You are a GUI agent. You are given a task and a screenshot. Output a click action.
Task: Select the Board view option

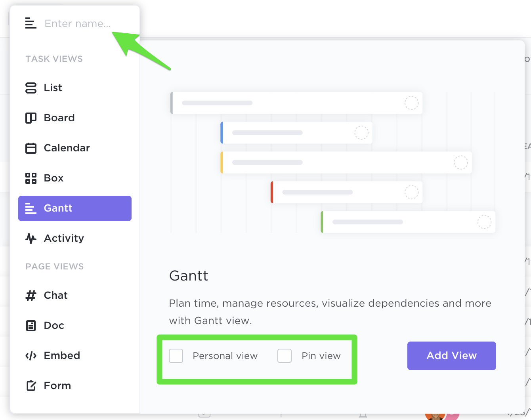(59, 118)
